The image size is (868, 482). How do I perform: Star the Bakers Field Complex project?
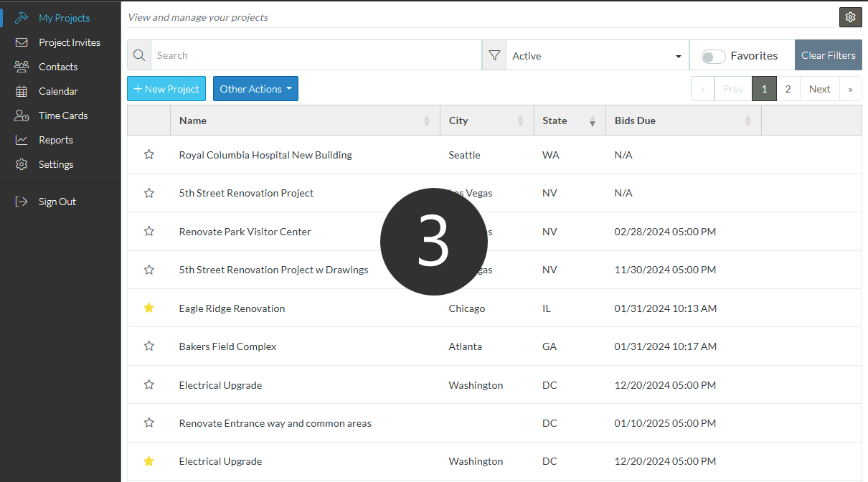tap(148, 346)
